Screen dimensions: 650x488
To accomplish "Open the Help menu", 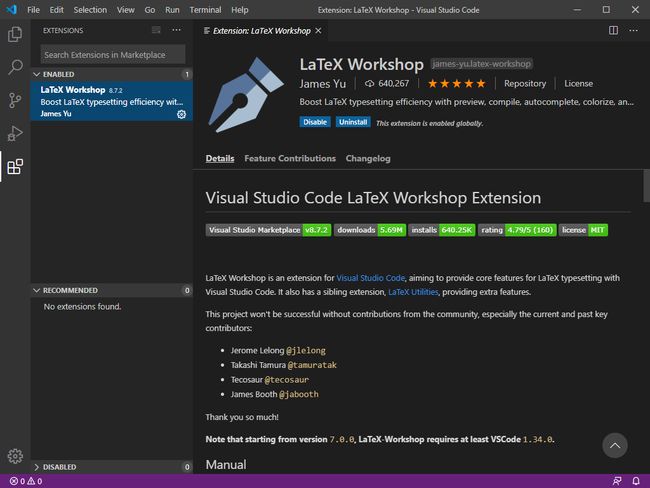I will pos(240,10).
